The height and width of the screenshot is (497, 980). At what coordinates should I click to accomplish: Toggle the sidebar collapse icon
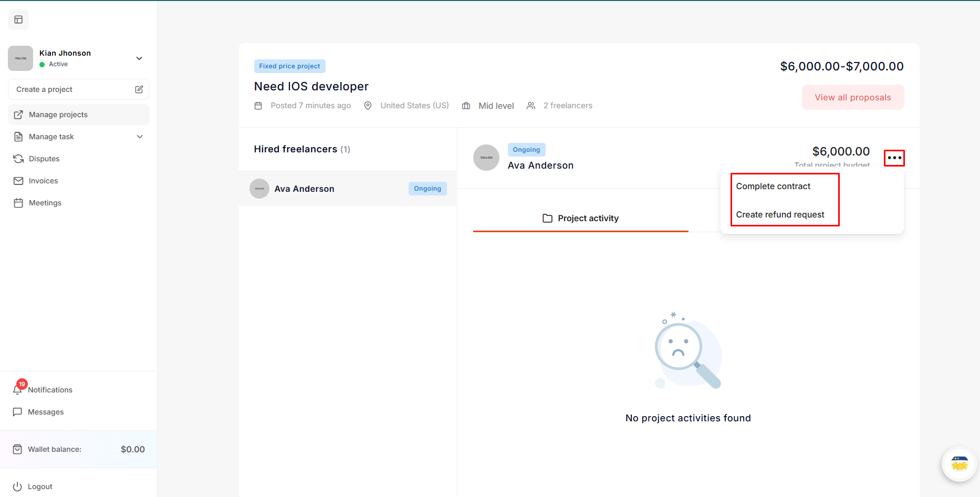click(x=18, y=19)
